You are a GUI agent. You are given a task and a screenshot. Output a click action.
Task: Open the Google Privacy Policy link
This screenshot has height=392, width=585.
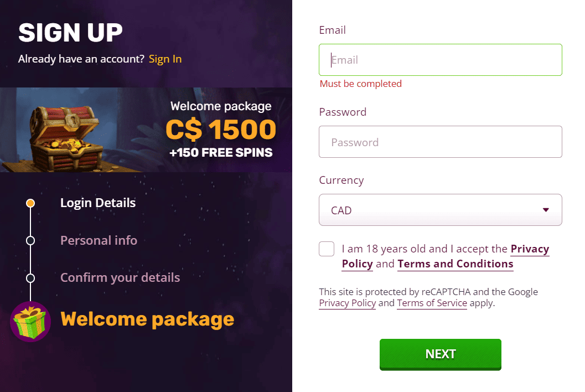[x=348, y=303]
